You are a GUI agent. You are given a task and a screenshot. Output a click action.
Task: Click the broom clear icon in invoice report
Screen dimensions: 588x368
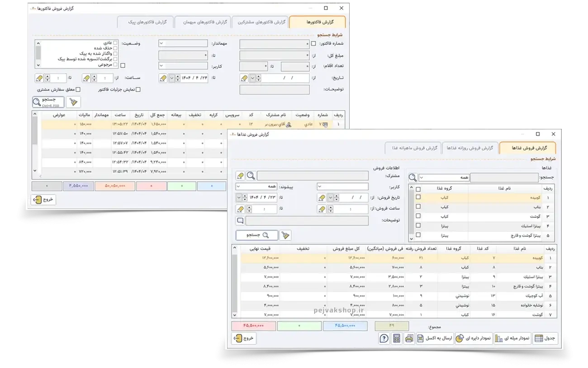point(72,102)
